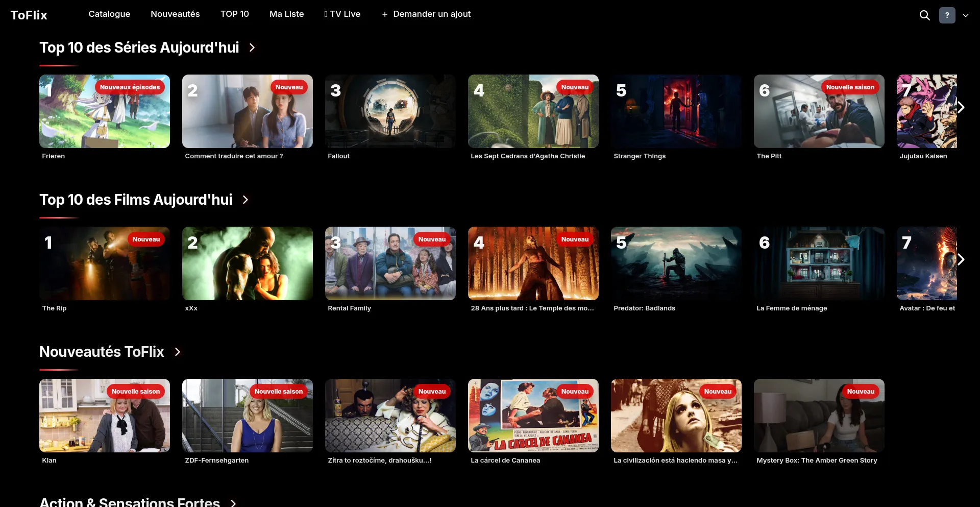Image resolution: width=980 pixels, height=507 pixels.
Task: Select TOP 10 in the navigation bar
Action: tap(234, 14)
